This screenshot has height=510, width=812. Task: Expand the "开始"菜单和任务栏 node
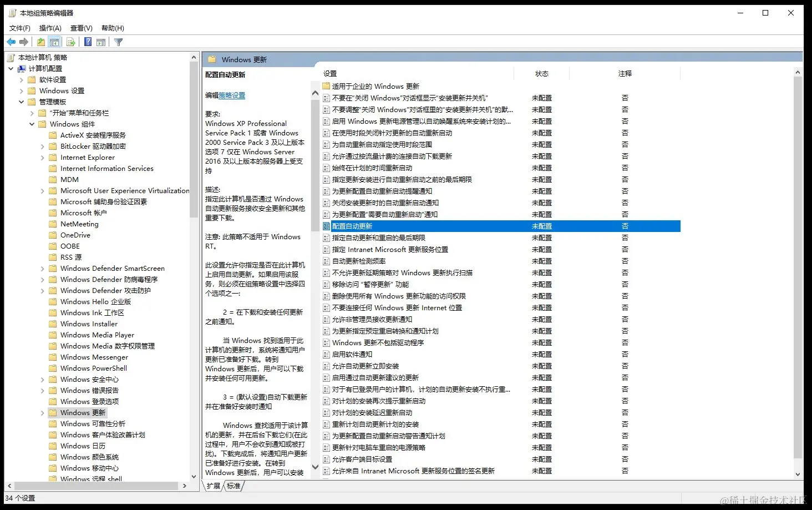(32, 113)
